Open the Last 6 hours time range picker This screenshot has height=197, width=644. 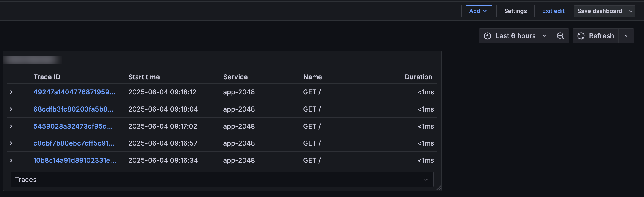515,36
